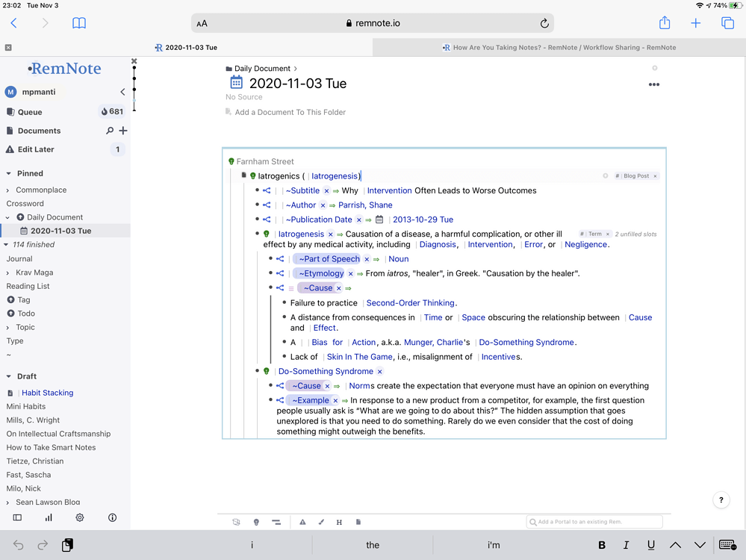Toggle sidebar layout icon at bottom
The width and height of the screenshot is (746, 560).
(x=17, y=517)
